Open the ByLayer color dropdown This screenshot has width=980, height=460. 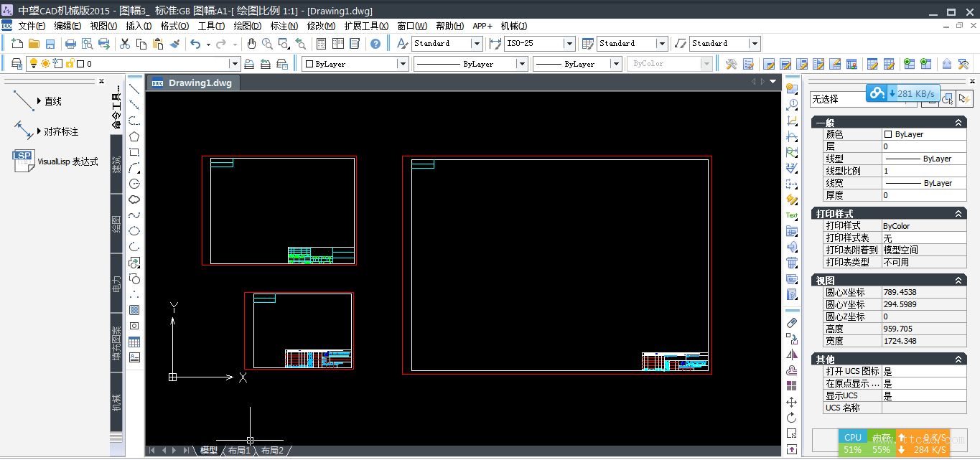tap(403, 64)
